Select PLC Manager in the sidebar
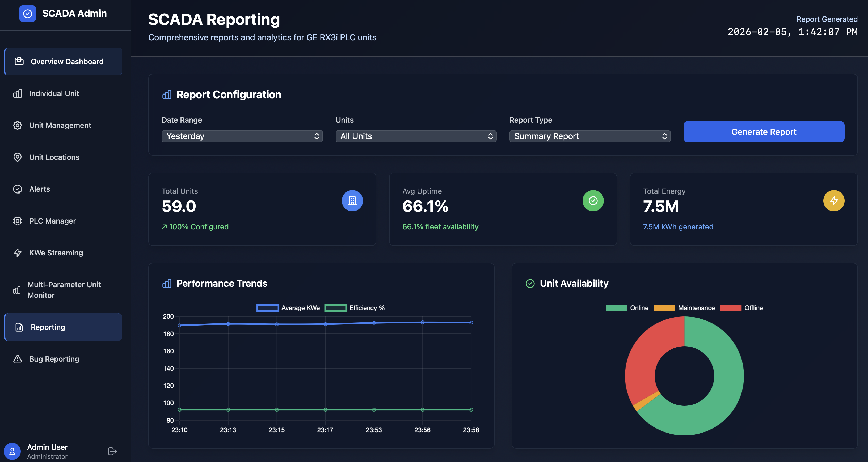Image resolution: width=868 pixels, height=462 pixels. [x=63, y=221]
